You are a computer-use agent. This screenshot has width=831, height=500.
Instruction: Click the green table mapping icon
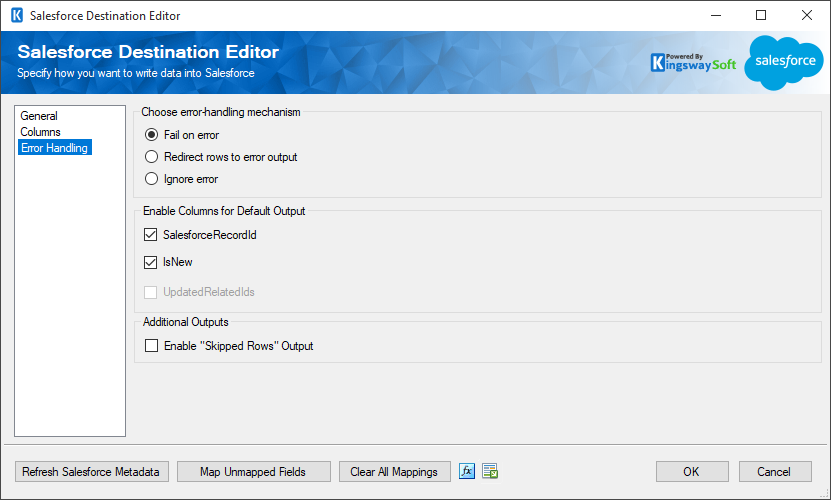pos(490,471)
